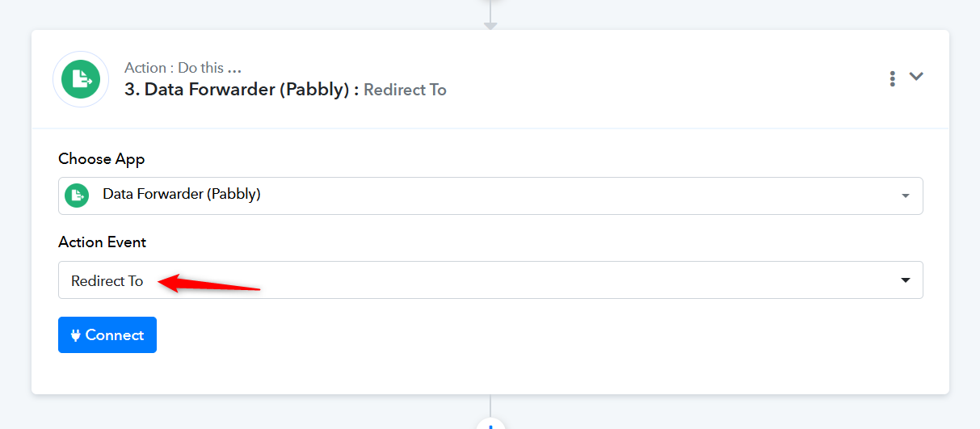Image resolution: width=980 pixels, height=429 pixels.
Task: Add a new step with the plus icon below
Action: pos(490,424)
